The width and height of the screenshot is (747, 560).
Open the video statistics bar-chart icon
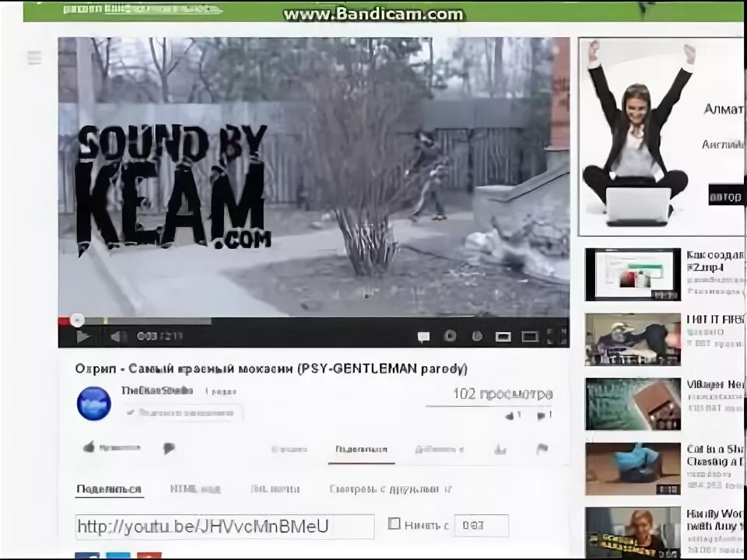[x=500, y=449]
